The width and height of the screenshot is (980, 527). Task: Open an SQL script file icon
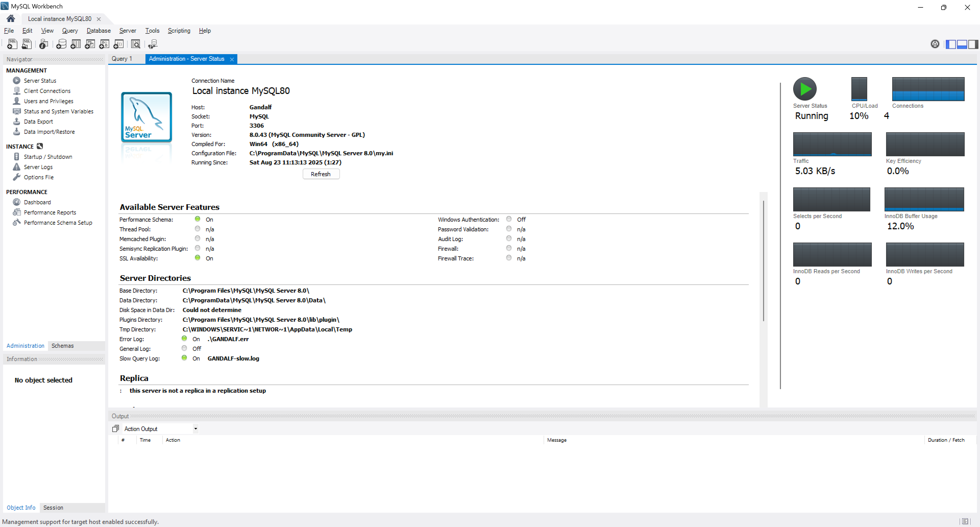tap(27, 44)
